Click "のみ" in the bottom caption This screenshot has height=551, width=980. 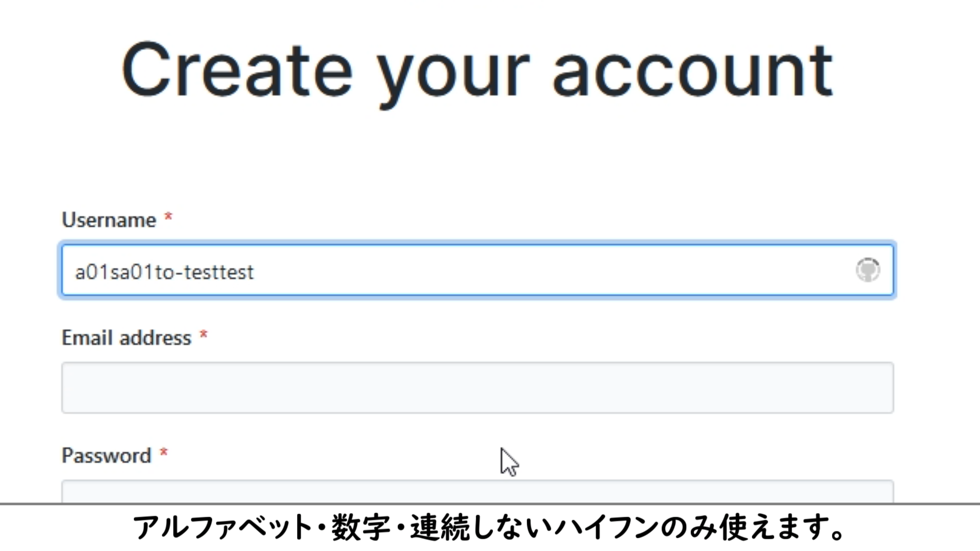690,528
